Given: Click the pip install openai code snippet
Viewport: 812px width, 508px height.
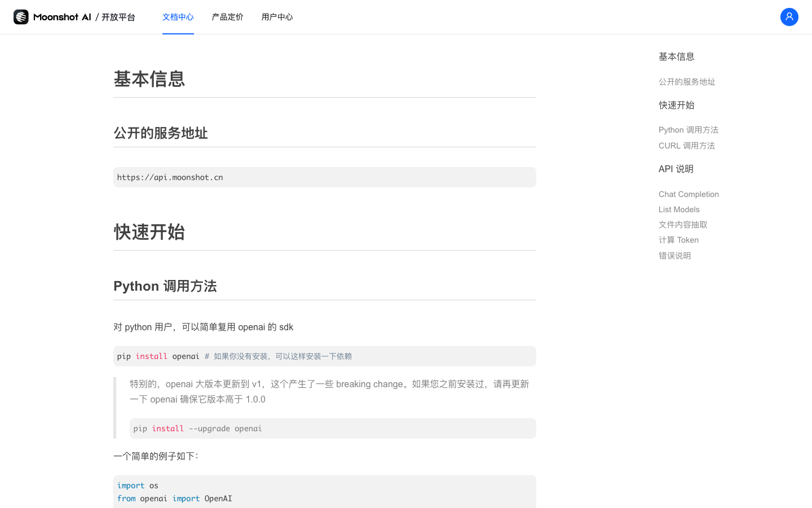Looking at the screenshot, I should (324, 356).
